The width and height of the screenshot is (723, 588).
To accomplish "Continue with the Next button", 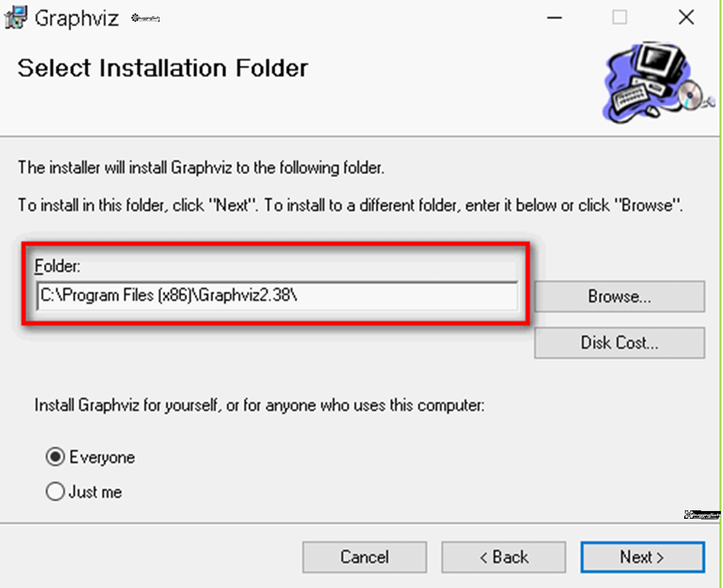I will [643, 557].
